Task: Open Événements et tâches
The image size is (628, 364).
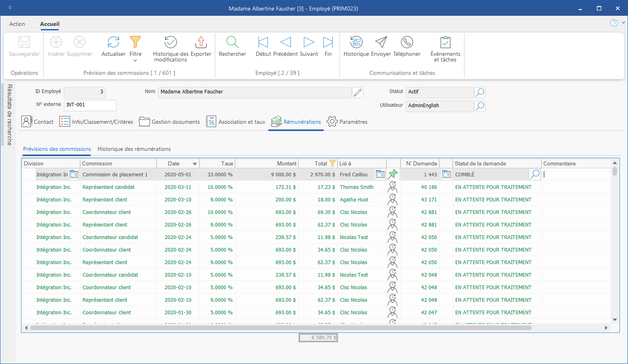Action: 445,42
